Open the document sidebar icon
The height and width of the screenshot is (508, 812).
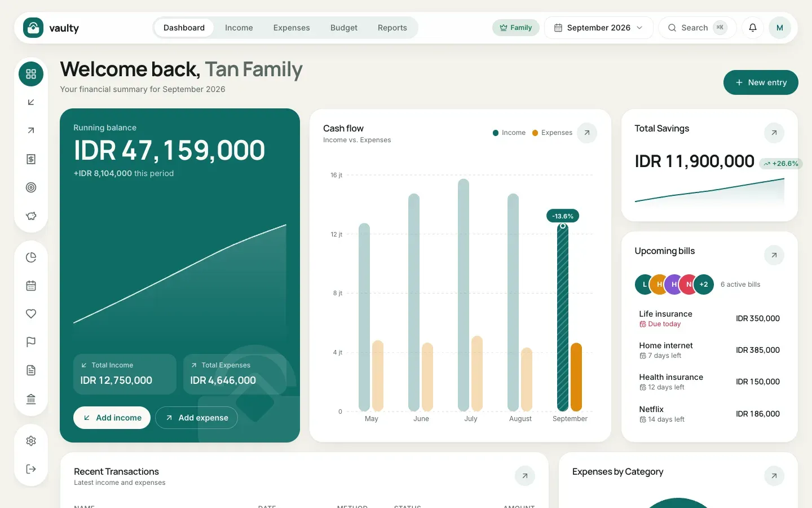tap(31, 370)
